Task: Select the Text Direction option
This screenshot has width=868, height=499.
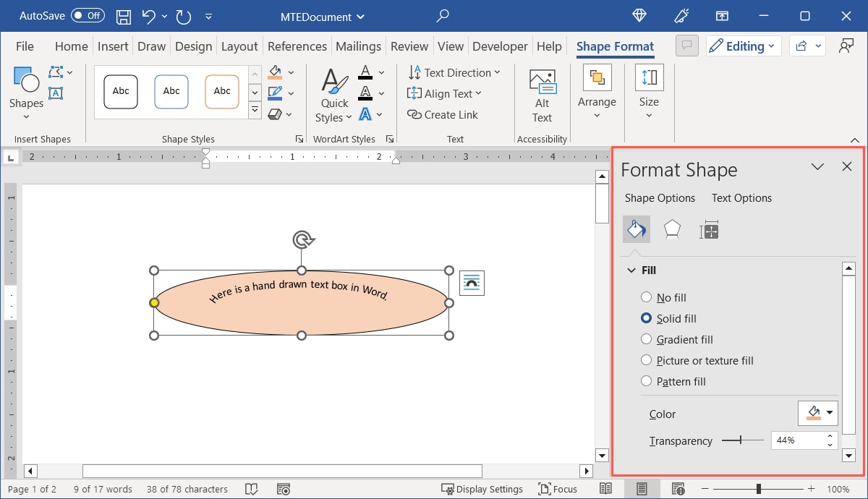Action: pyautogui.click(x=454, y=72)
